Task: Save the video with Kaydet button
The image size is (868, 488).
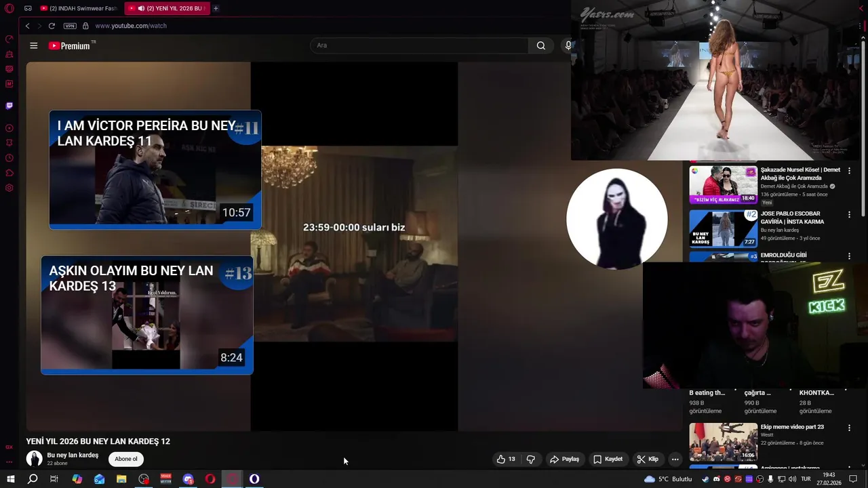Action: [608, 459]
